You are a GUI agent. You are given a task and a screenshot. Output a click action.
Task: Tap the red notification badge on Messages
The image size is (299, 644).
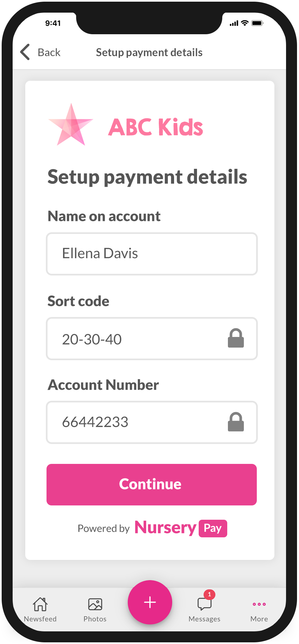coord(209,594)
